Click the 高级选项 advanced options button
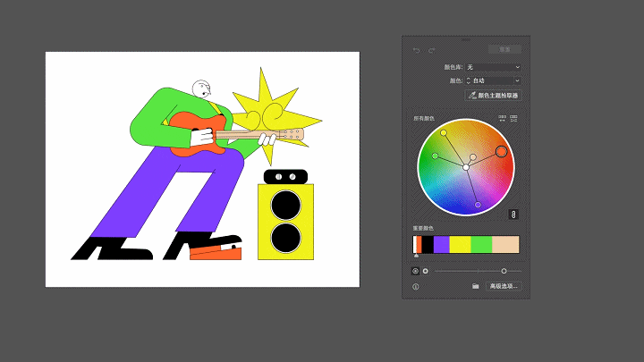The height and width of the screenshot is (362, 644). tap(503, 287)
